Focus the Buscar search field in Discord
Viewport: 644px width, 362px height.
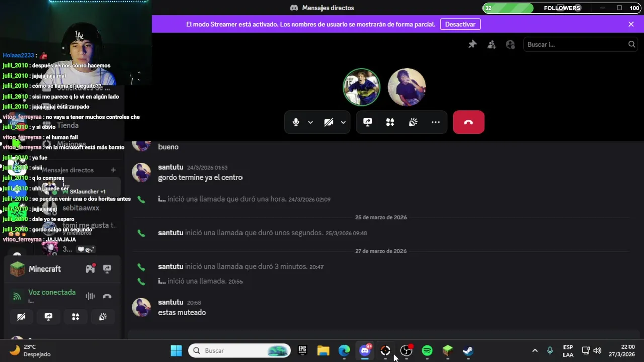(x=581, y=45)
